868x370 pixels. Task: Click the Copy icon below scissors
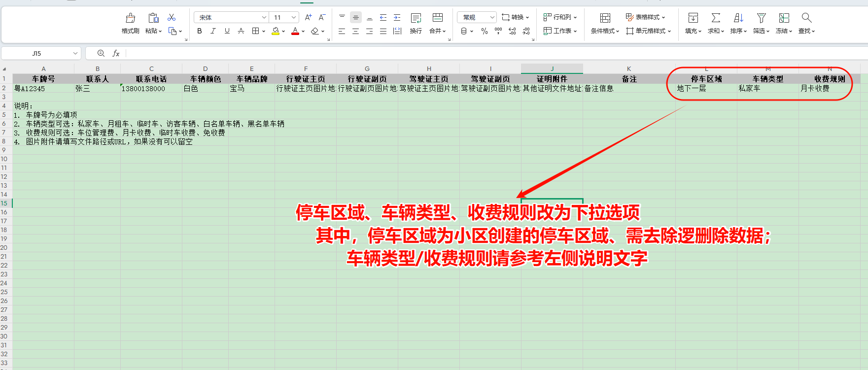pos(173,31)
